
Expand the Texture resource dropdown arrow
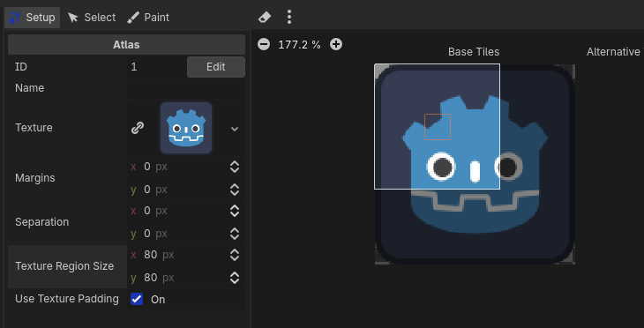click(x=235, y=129)
